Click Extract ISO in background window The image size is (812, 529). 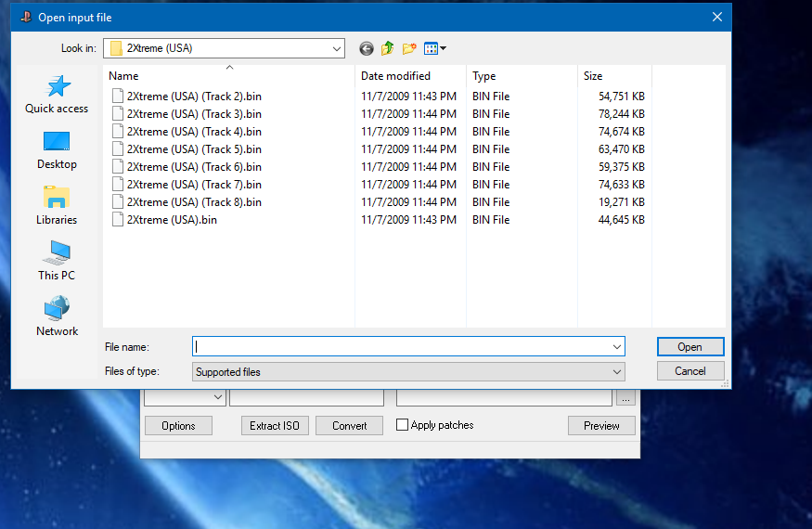tap(275, 425)
